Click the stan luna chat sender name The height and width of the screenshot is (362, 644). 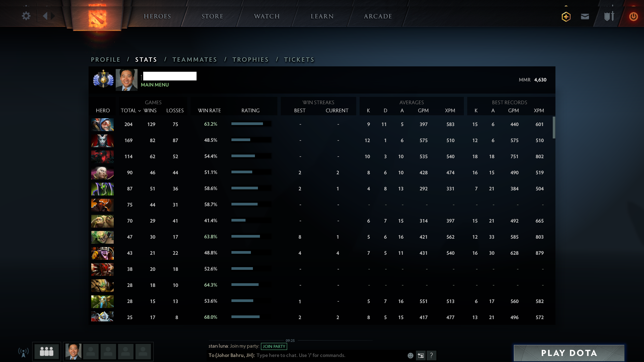pyautogui.click(x=218, y=346)
